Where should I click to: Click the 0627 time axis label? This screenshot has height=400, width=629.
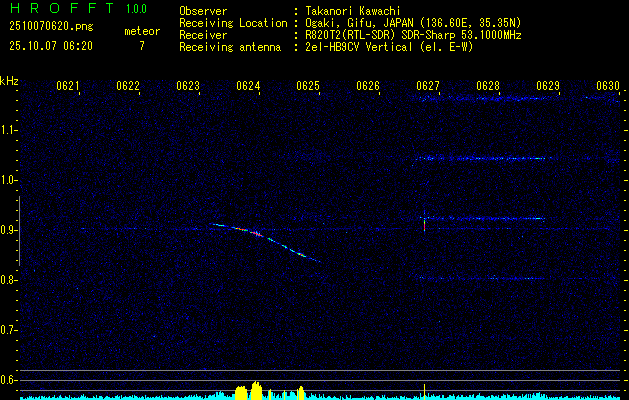coord(428,86)
